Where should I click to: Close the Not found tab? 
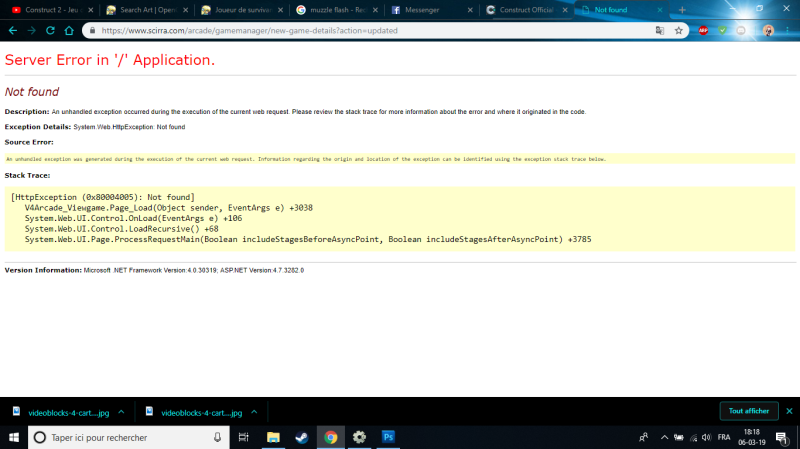click(x=660, y=10)
